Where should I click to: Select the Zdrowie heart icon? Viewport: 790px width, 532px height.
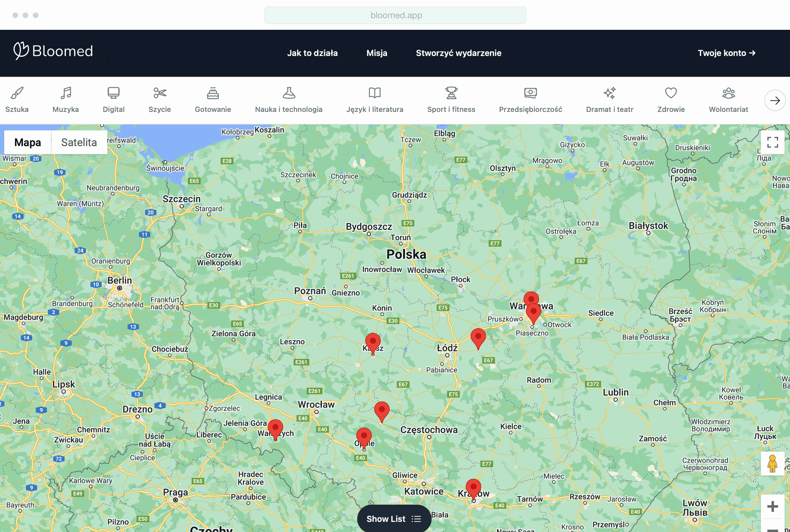coord(671,93)
